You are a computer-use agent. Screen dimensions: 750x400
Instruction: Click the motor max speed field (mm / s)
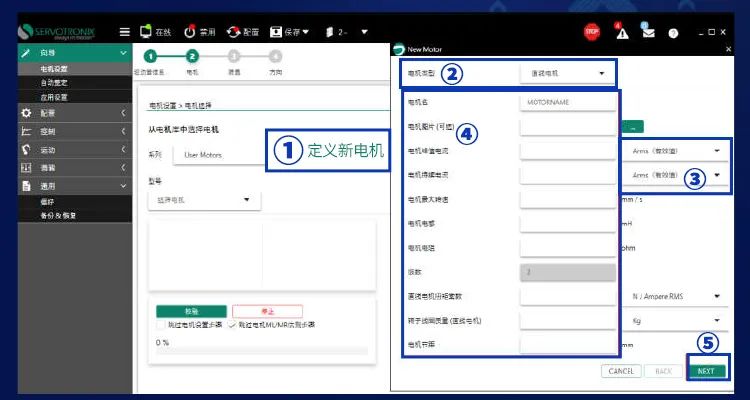pos(568,200)
